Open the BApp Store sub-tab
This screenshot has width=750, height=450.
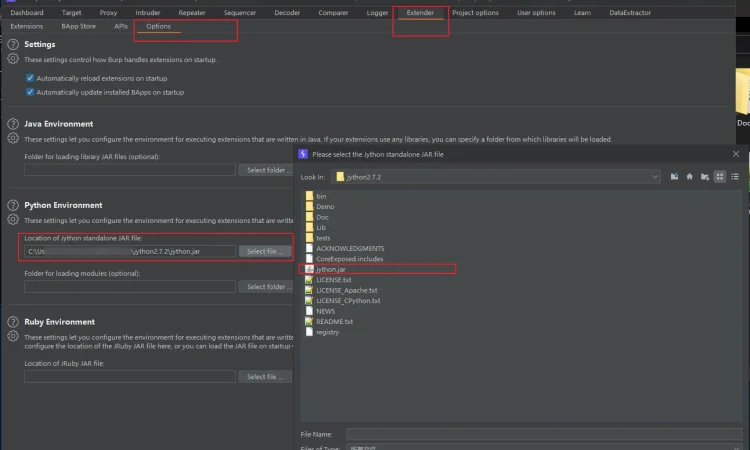tap(78, 26)
